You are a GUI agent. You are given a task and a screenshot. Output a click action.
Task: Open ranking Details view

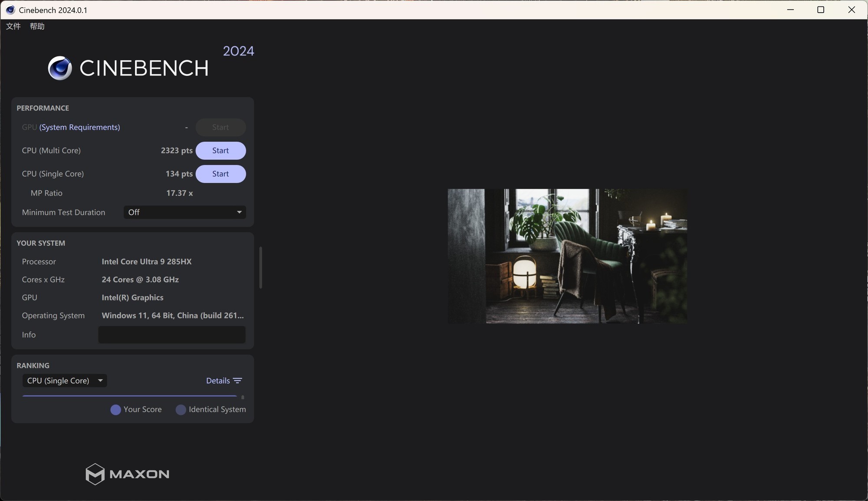218,381
